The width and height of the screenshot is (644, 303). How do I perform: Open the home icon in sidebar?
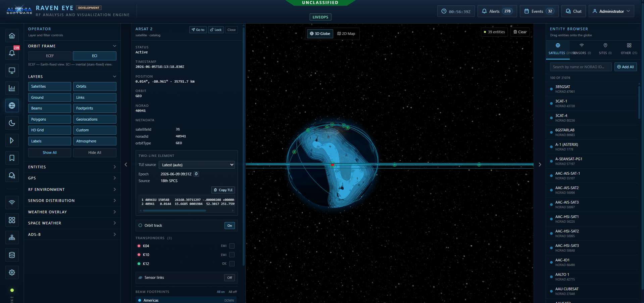click(12, 36)
